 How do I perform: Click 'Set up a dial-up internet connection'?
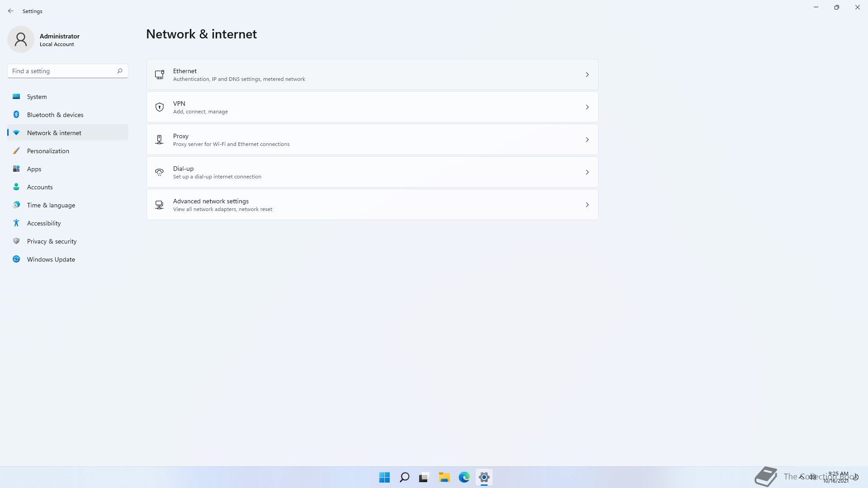click(217, 177)
